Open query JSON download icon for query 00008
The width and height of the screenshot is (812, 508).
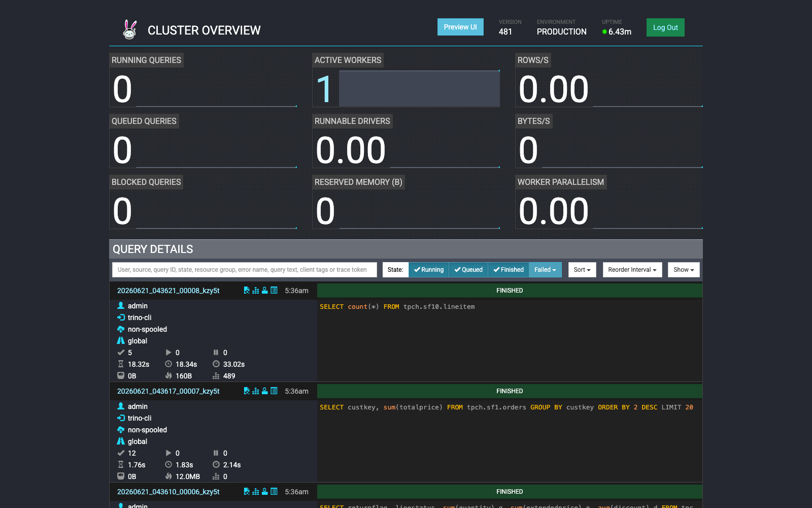click(247, 291)
